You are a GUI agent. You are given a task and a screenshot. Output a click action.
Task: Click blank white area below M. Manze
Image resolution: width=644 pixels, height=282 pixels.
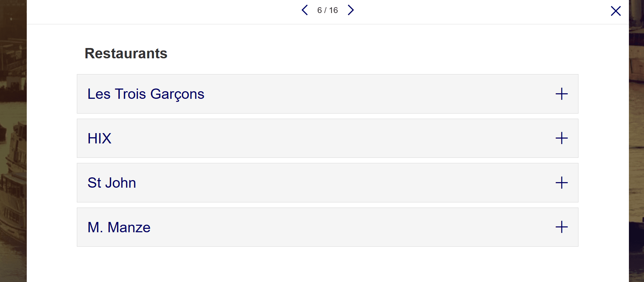pyautogui.click(x=328, y=264)
